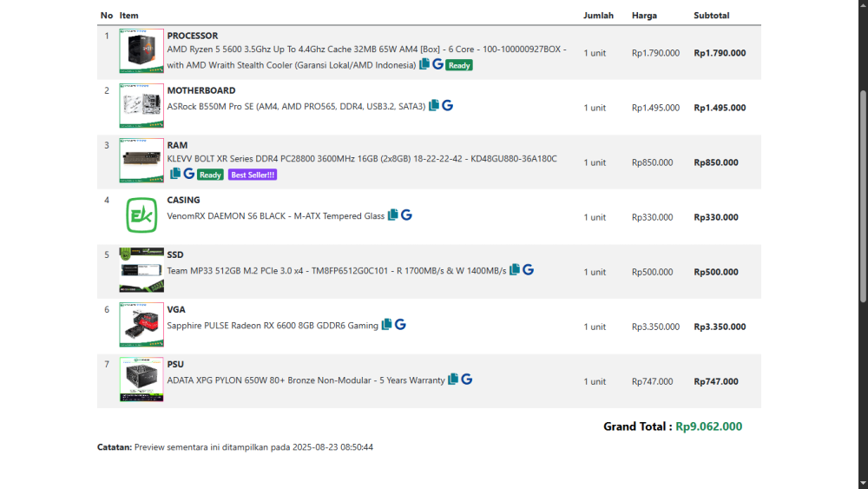Click the scrollbar down arrow
868x489 pixels.
tap(863, 484)
